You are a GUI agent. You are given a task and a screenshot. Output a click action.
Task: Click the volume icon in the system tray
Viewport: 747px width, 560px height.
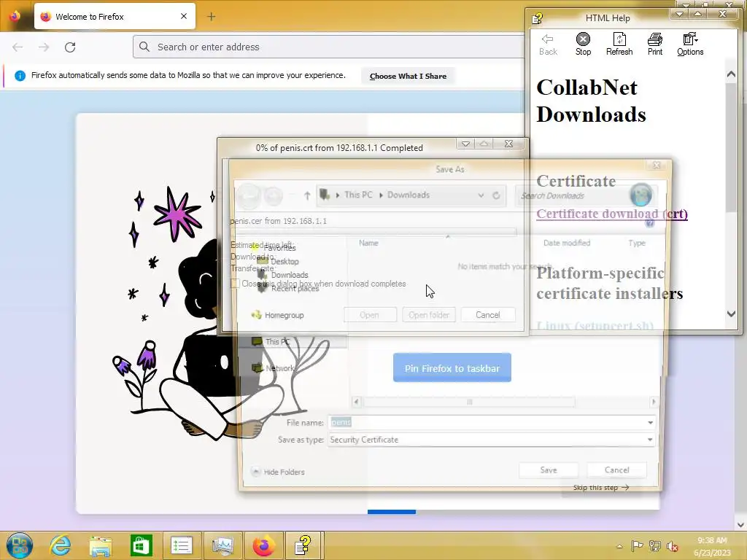[673, 546]
